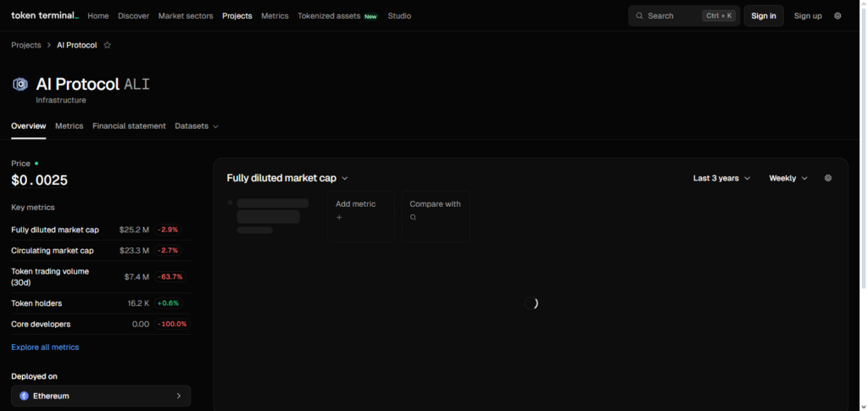Screen dimensions: 868x411
Task: Click the Ethereum chain icon
Action: (x=24, y=396)
